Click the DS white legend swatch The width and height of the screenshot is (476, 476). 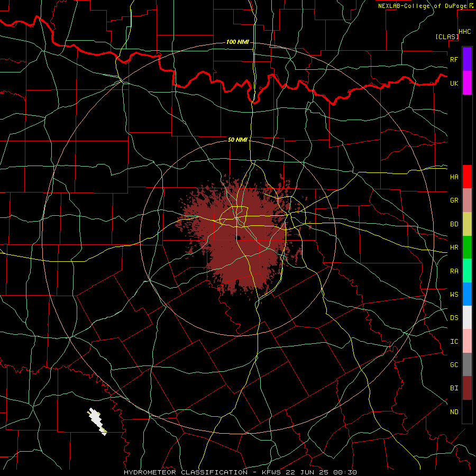pyautogui.click(x=467, y=317)
